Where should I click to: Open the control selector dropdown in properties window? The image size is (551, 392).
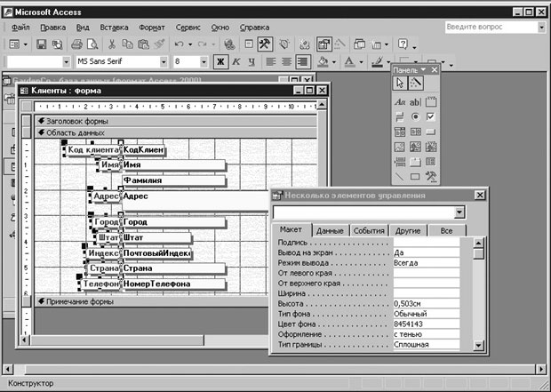[459, 212]
